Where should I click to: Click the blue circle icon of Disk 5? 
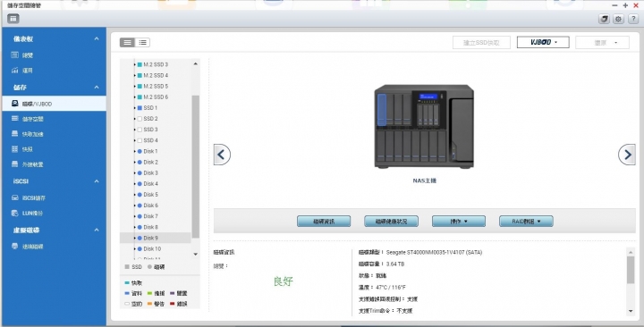tap(140, 195)
